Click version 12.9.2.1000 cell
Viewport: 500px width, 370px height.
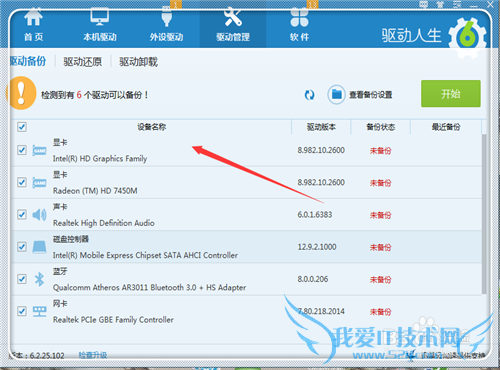coord(317,247)
